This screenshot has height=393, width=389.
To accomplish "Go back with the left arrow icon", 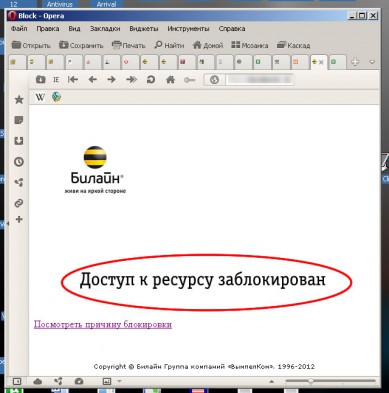I will (93, 80).
